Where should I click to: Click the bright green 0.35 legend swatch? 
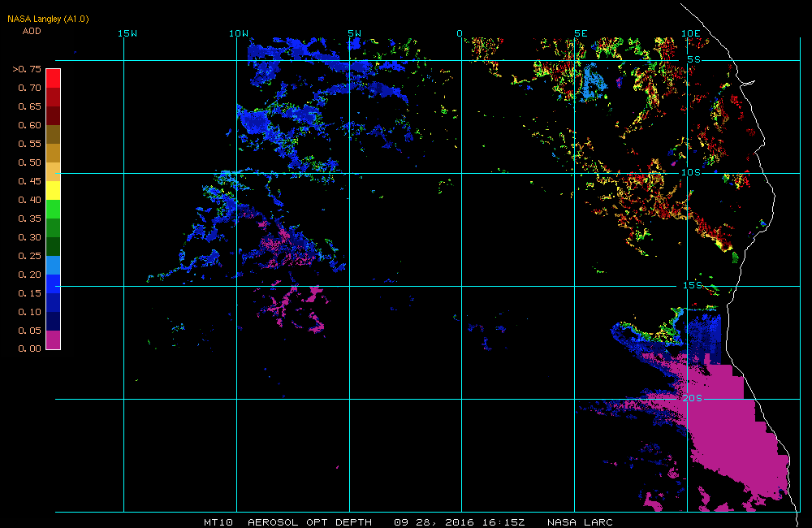54,209
